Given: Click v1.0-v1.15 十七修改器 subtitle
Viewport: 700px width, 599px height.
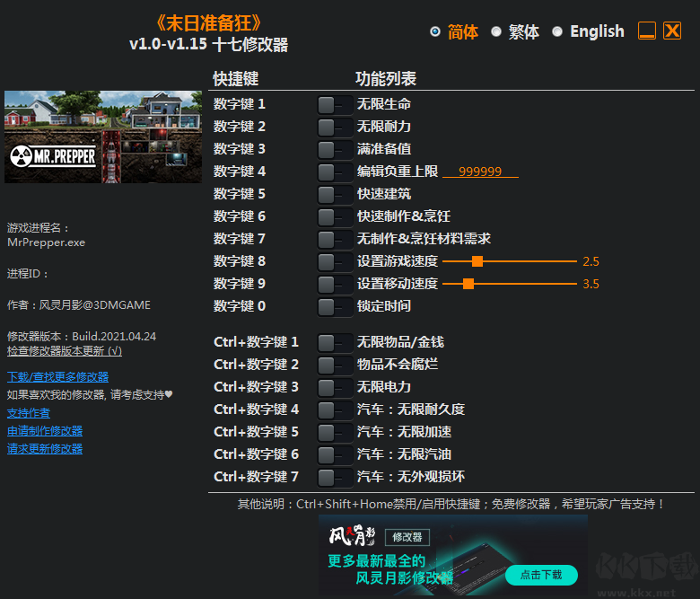Looking at the screenshot, I should click(208, 45).
